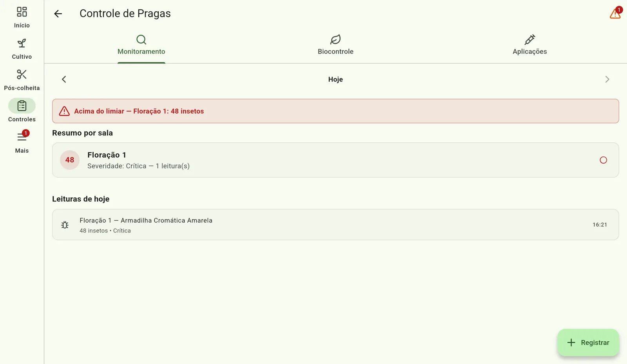The width and height of the screenshot is (627, 364).
Task: Select the Controles clipboard icon
Action: coord(22,106)
